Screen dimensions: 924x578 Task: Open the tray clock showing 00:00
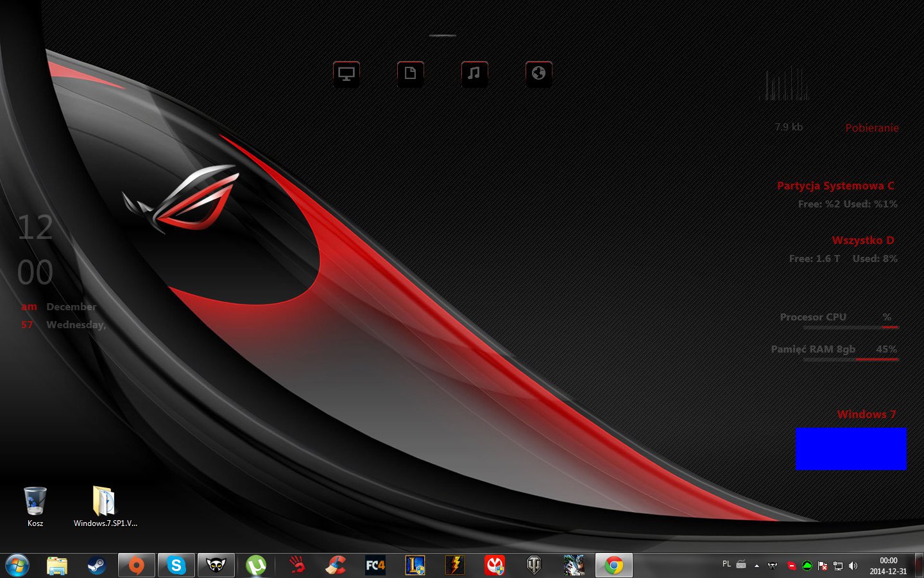pyautogui.click(x=889, y=566)
